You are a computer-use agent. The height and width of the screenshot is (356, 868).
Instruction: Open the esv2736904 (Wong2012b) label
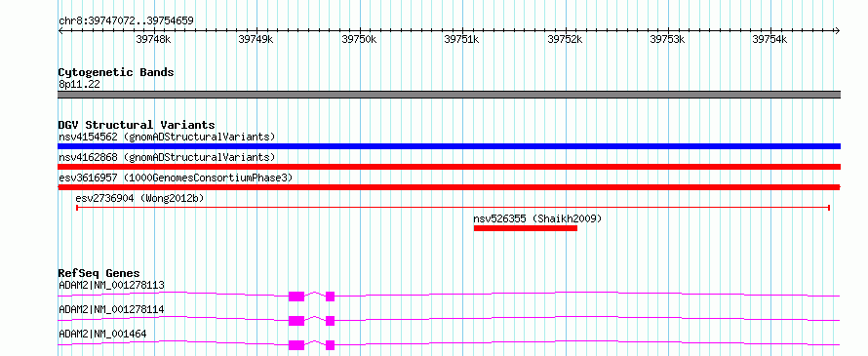[140, 198]
